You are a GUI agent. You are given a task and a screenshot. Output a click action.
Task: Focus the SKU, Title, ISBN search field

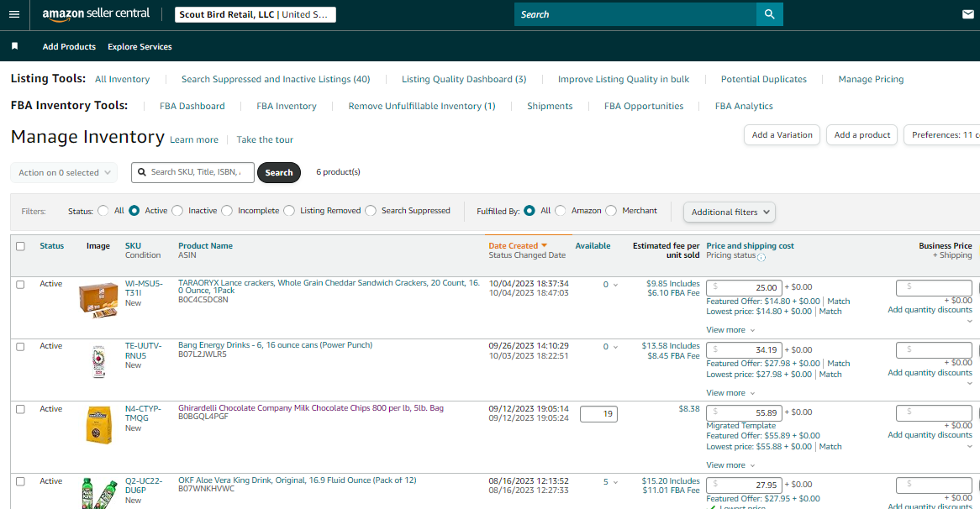tap(192, 172)
